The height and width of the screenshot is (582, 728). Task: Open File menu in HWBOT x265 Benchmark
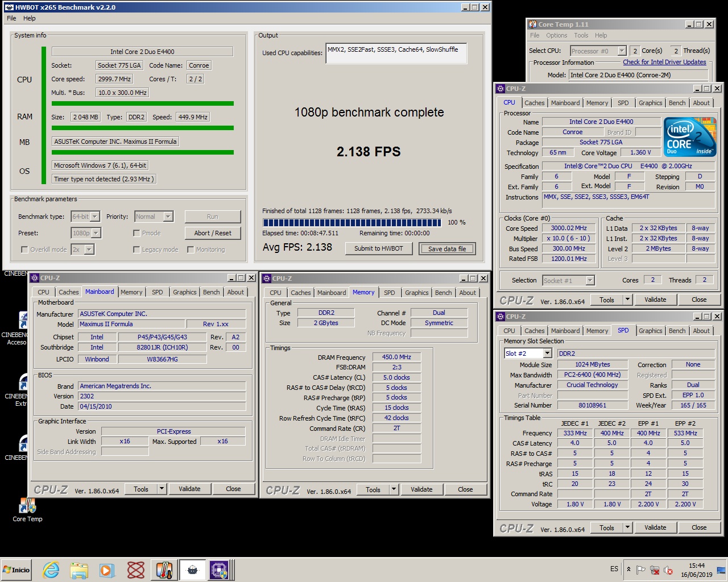click(11, 18)
